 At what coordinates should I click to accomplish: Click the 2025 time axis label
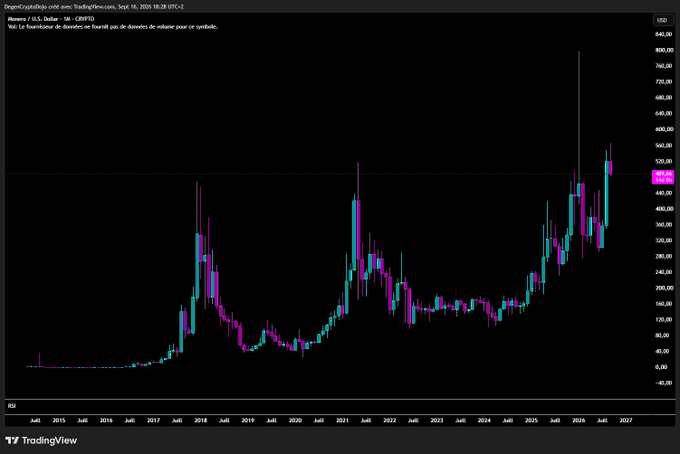(532, 420)
